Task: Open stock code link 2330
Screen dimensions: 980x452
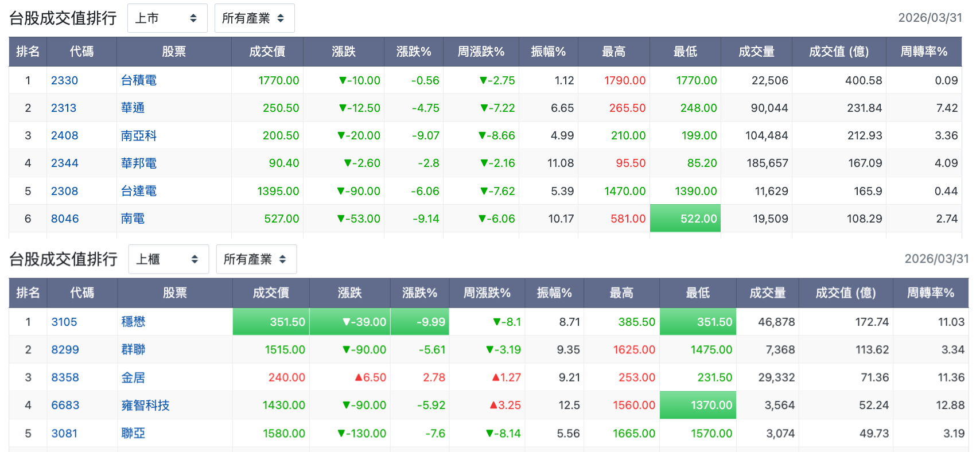Action: tap(64, 80)
